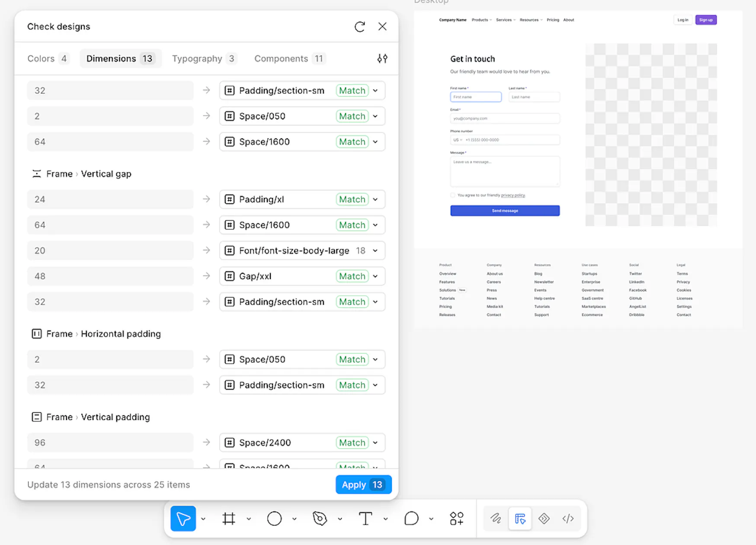Screen dimensions: 756x545
Task: Toggle the diamond-shaped mode icon in the toolbar
Action: tap(544, 519)
